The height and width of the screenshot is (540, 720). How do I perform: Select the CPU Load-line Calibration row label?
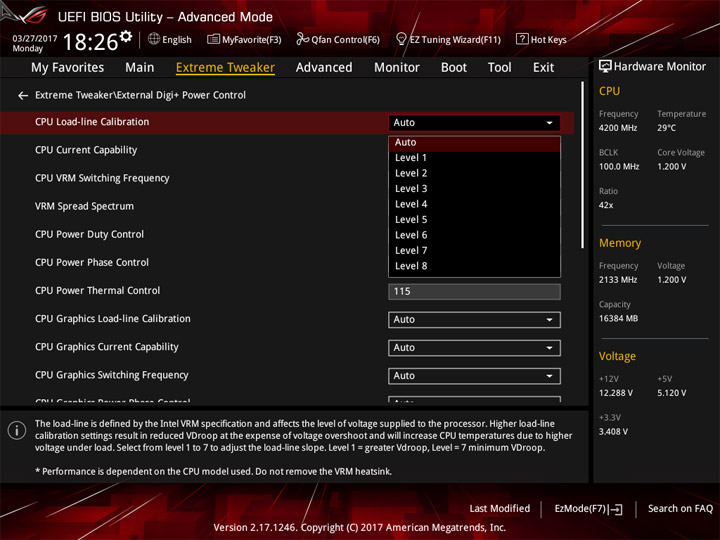pos(92,122)
